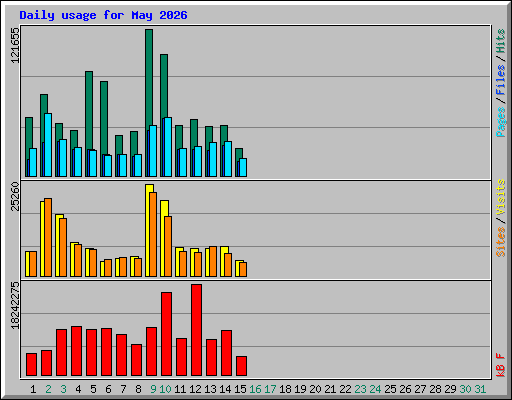This screenshot has height=400, width=512.
Task: Click day 20 on the x-axis
Action: click(315, 389)
